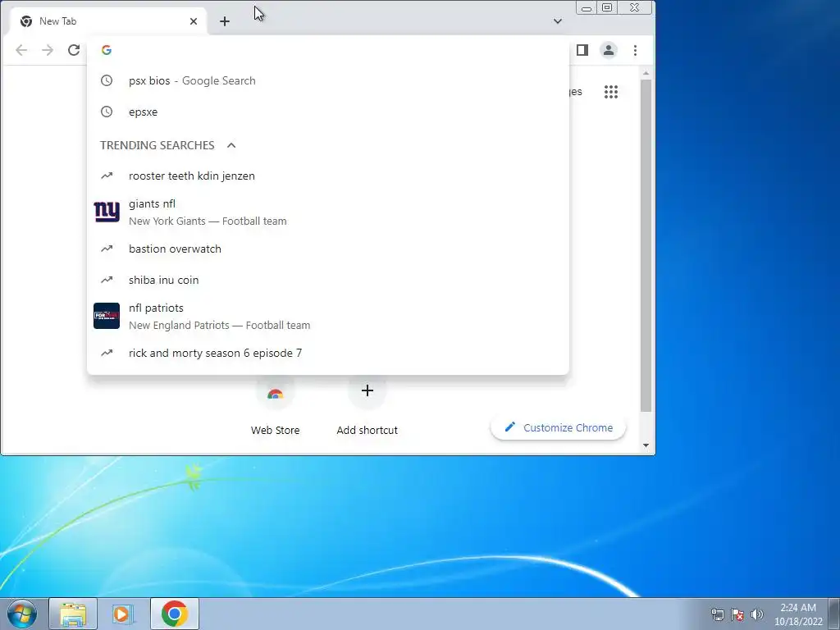Reload the page with the refresh icon

tap(73, 50)
